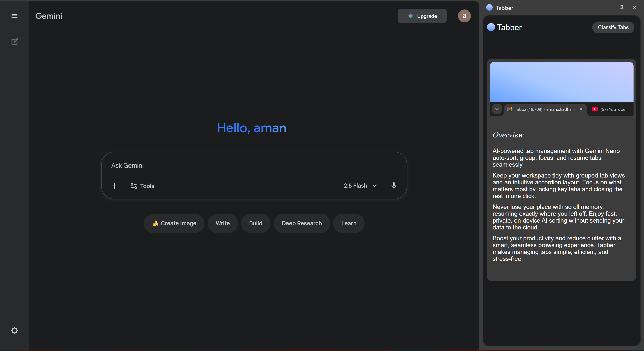Choose the Create Image suggestion chip
This screenshot has width=644, height=351.
coord(174,223)
